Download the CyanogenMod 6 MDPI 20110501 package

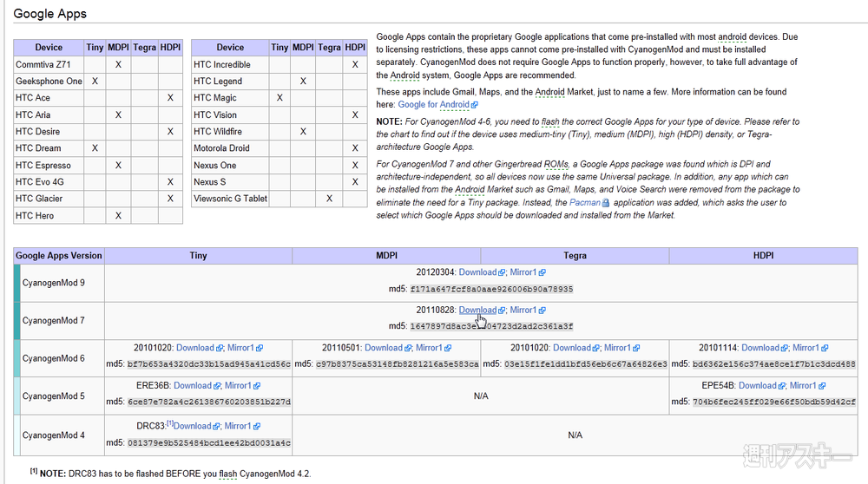[384, 348]
